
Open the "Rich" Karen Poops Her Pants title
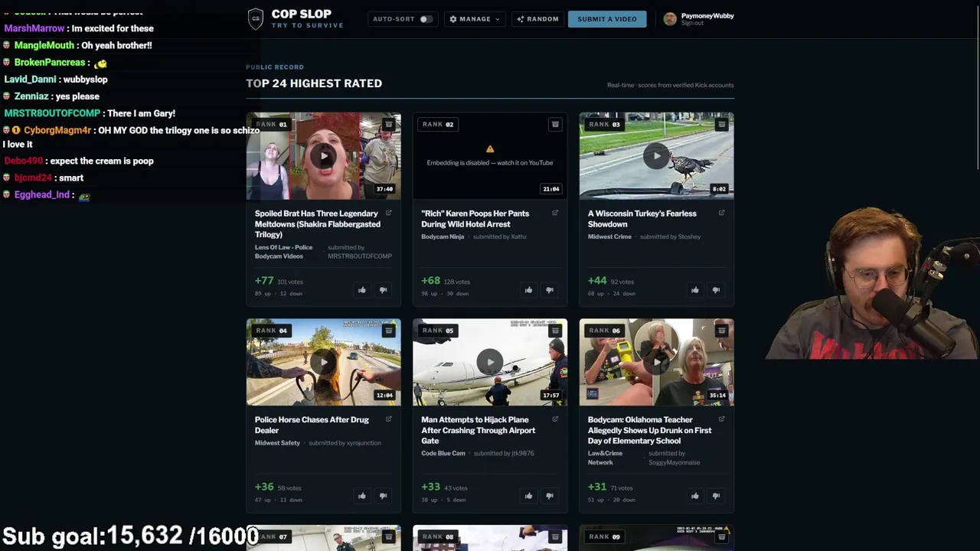point(475,219)
